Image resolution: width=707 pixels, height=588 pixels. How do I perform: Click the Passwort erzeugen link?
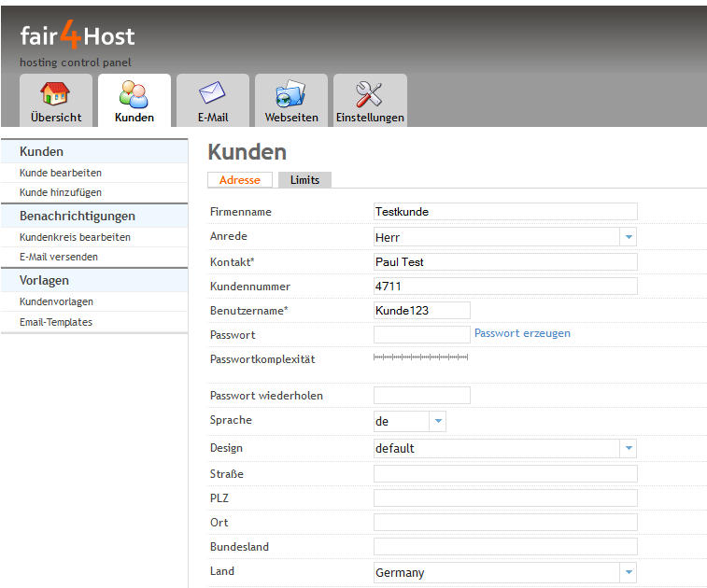pos(522,333)
